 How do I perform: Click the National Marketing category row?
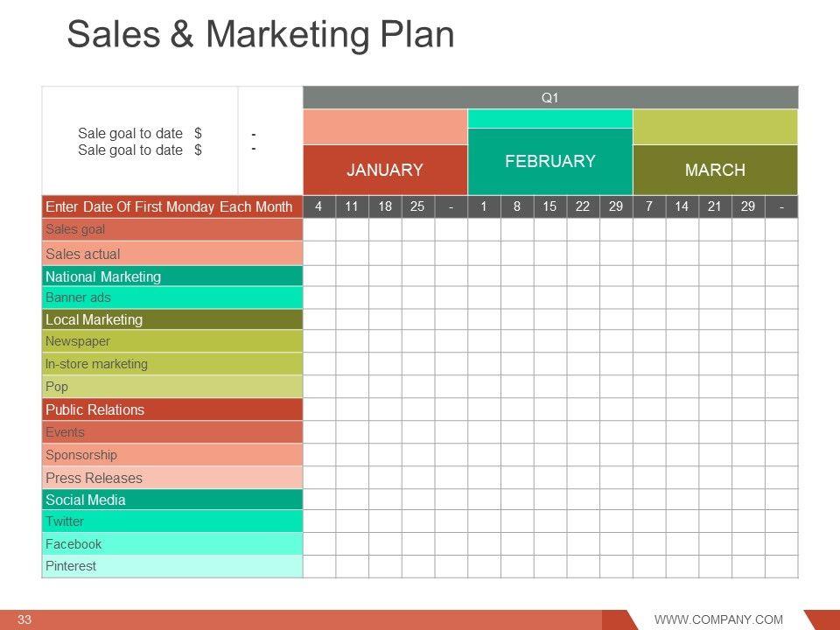[172, 276]
